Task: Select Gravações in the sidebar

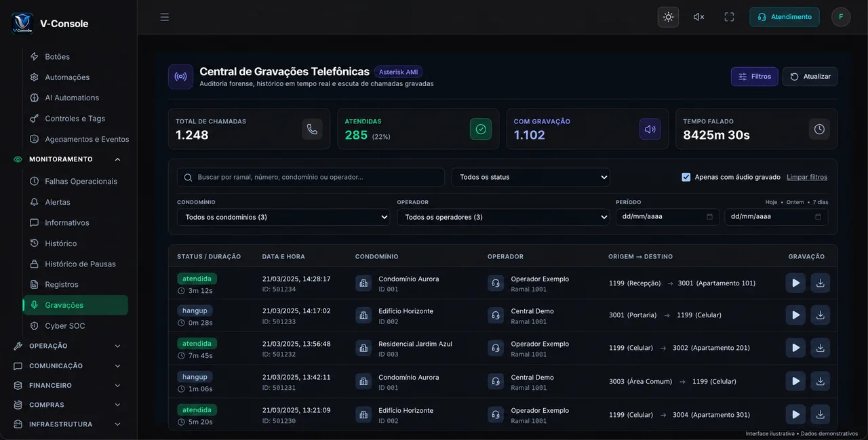Action: pos(75,305)
